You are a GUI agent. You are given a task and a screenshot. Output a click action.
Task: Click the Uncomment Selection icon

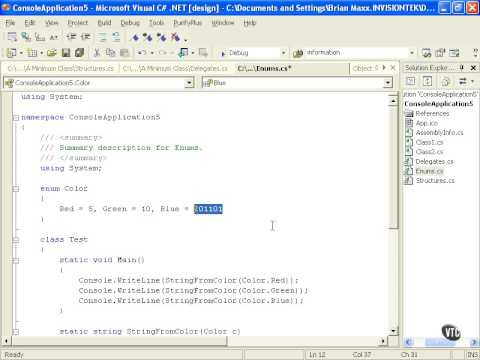116,37
